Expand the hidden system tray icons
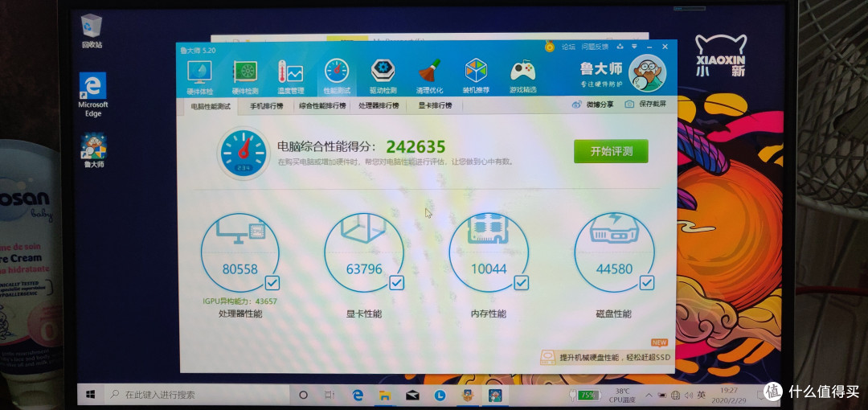This screenshot has width=868, height=410. 649,395
